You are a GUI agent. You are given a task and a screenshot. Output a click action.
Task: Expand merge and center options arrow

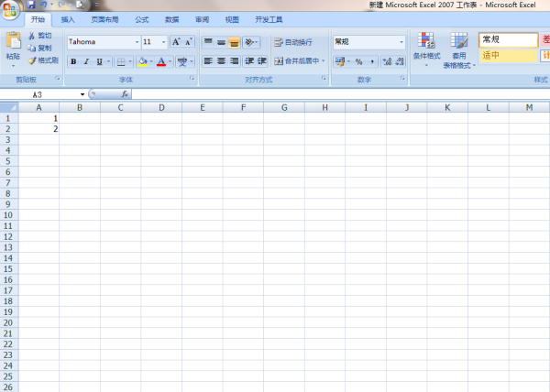[x=324, y=61]
